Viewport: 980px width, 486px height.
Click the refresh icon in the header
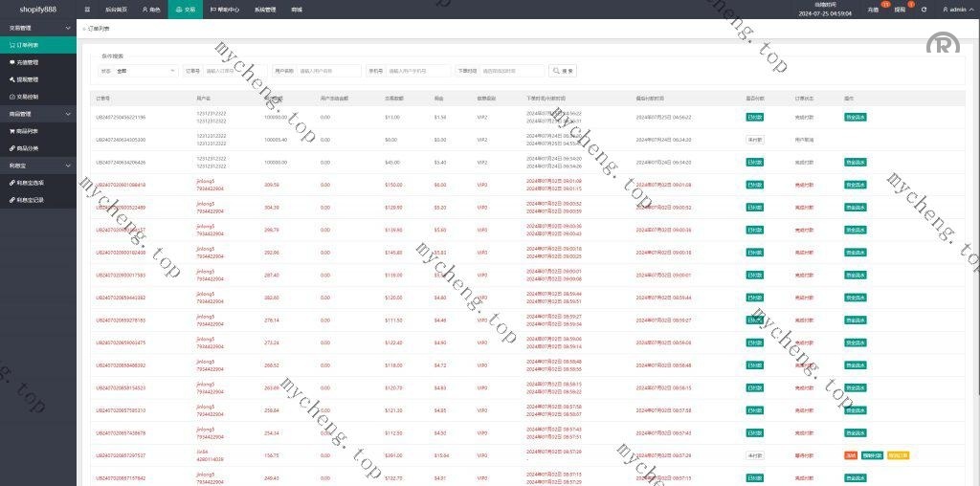924,10
